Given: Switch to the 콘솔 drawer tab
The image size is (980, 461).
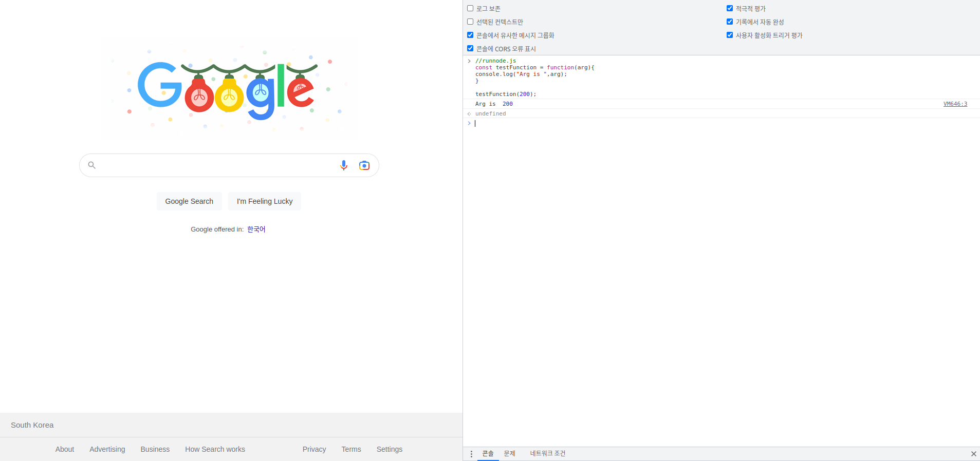Looking at the screenshot, I should [x=488, y=454].
